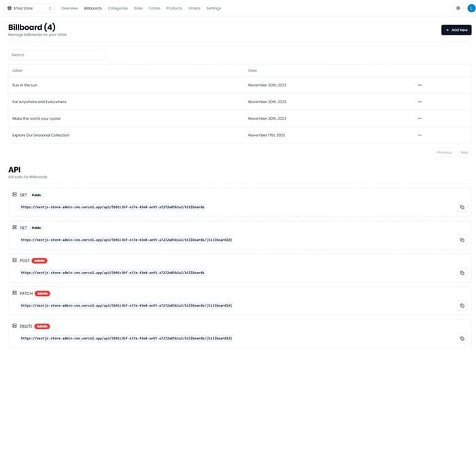Open actions menu for Fun in the sun
The image size is (476, 476).
pyautogui.click(x=420, y=85)
